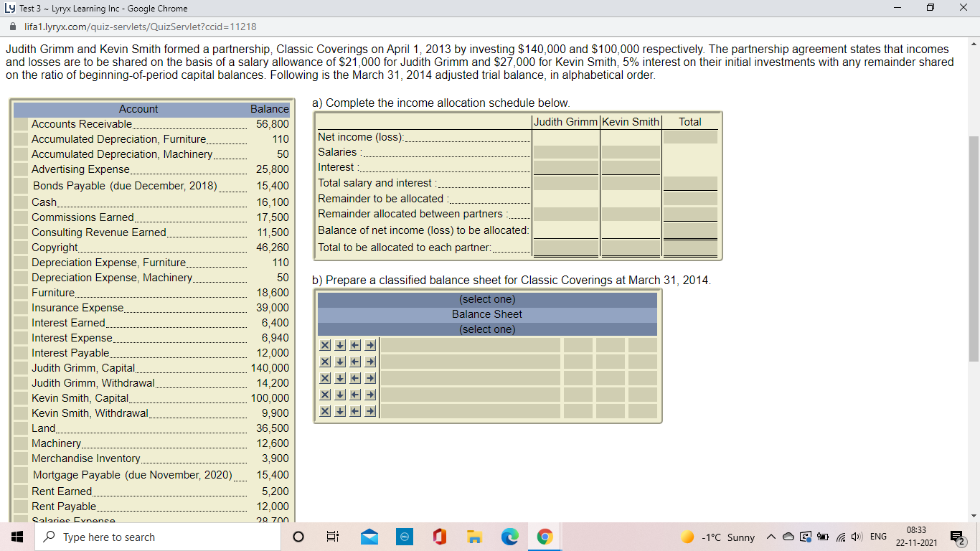Open Google Chrome from the taskbar

[x=544, y=536]
